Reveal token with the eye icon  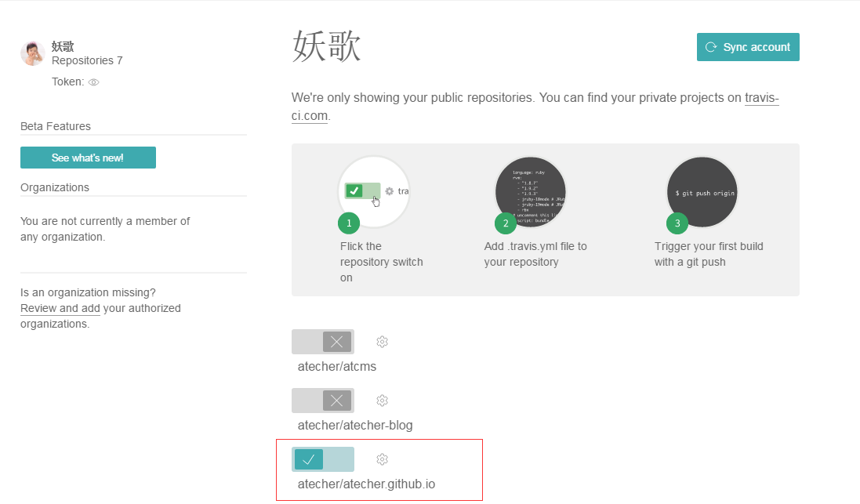(93, 82)
